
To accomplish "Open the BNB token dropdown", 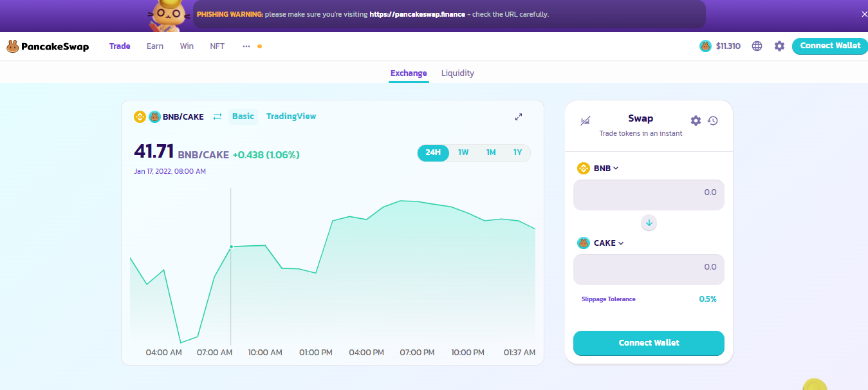I will click(598, 169).
